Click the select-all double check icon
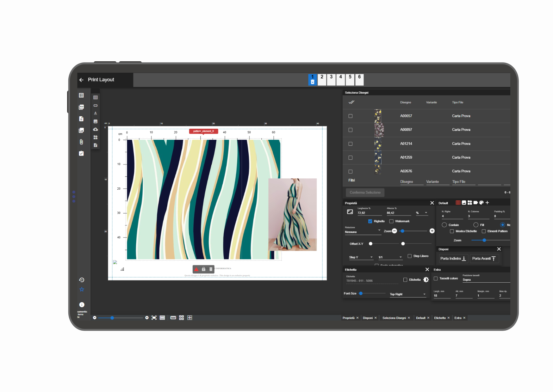 click(351, 102)
